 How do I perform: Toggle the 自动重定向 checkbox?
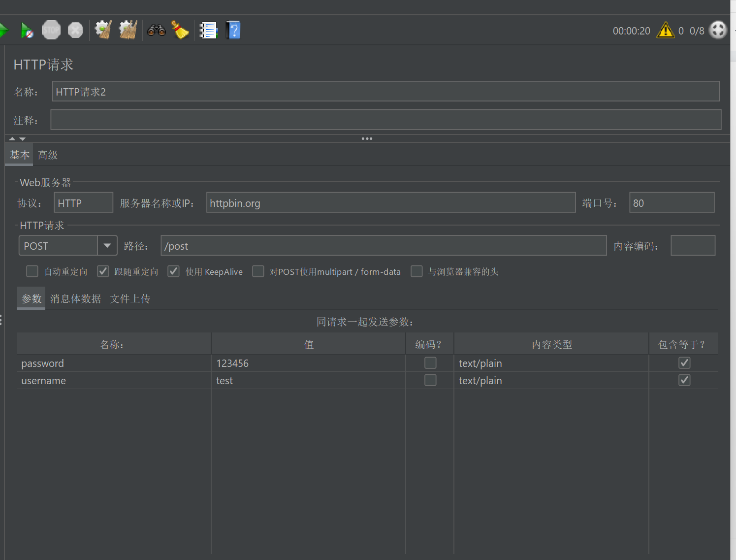click(32, 271)
